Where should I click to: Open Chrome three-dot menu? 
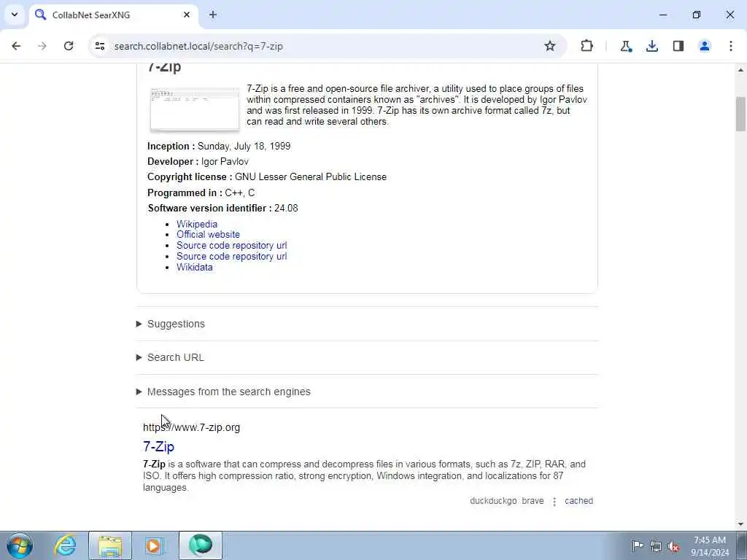731,46
